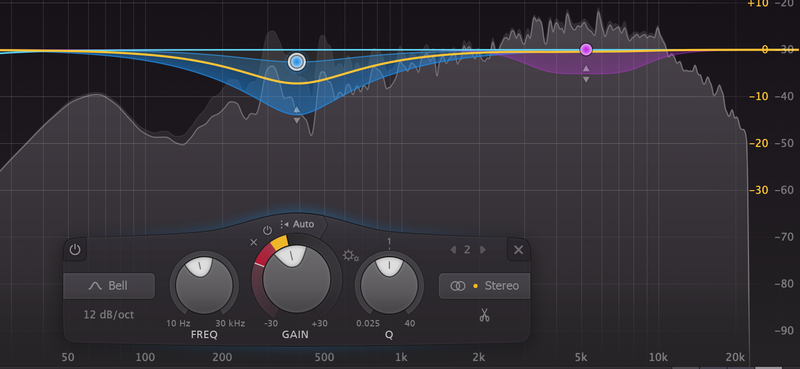The height and width of the screenshot is (369, 800).
Task: Click the 40 Q maximum label
Action: click(410, 323)
